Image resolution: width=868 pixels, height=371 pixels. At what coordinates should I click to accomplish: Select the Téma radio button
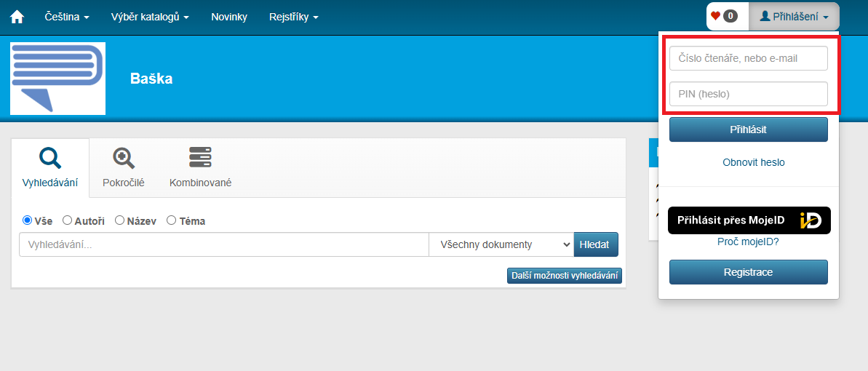coord(172,220)
